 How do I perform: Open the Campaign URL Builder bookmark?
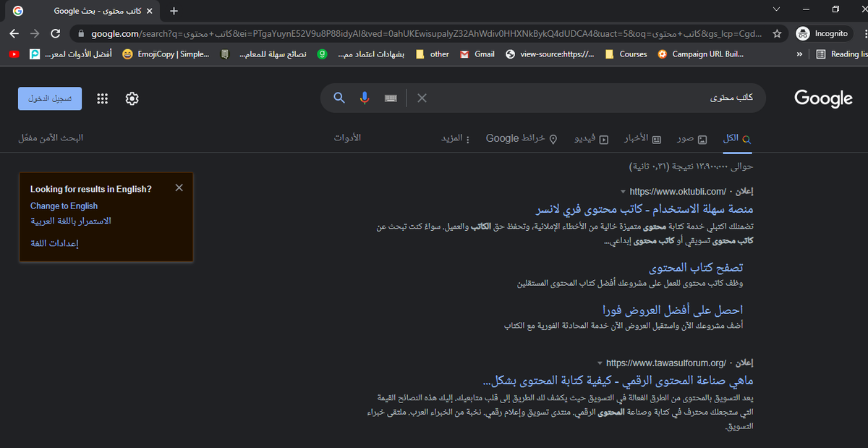click(x=700, y=54)
